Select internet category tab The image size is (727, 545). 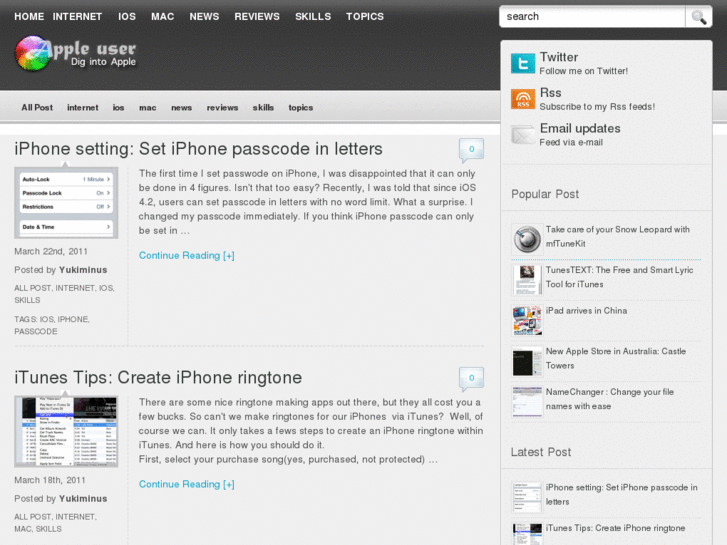point(83,108)
